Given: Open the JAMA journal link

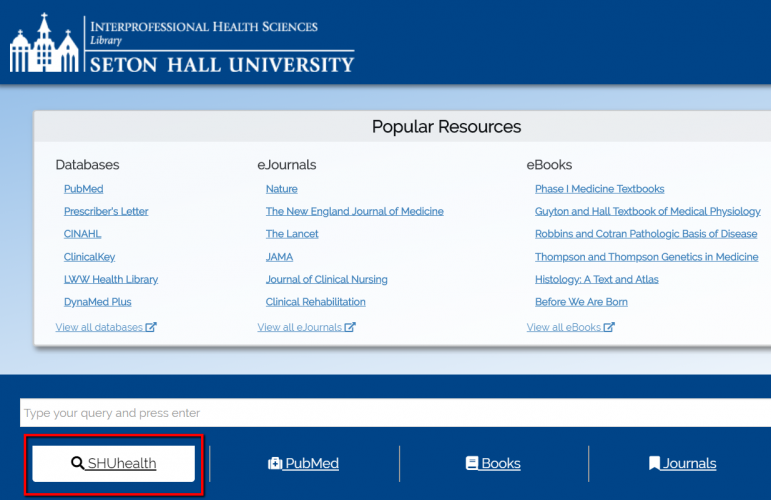Looking at the screenshot, I should click(279, 257).
